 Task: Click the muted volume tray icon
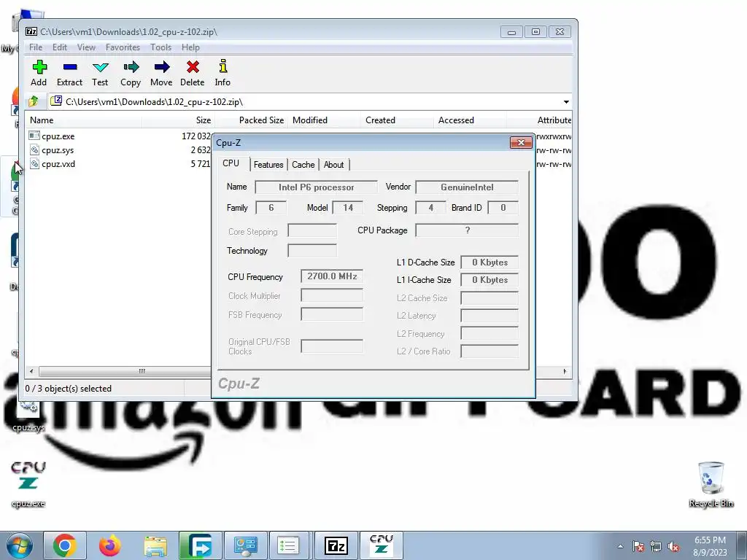coord(673,546)
